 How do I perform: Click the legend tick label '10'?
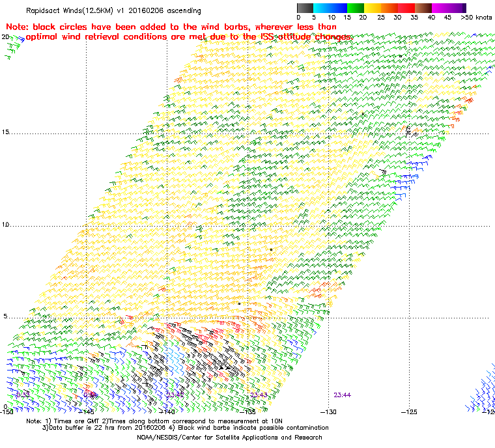(332, 18)
